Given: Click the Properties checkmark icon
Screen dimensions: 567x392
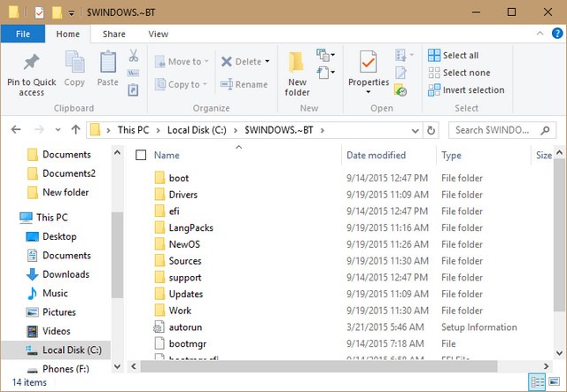Looking at the screenshot, I should [369, 62].
